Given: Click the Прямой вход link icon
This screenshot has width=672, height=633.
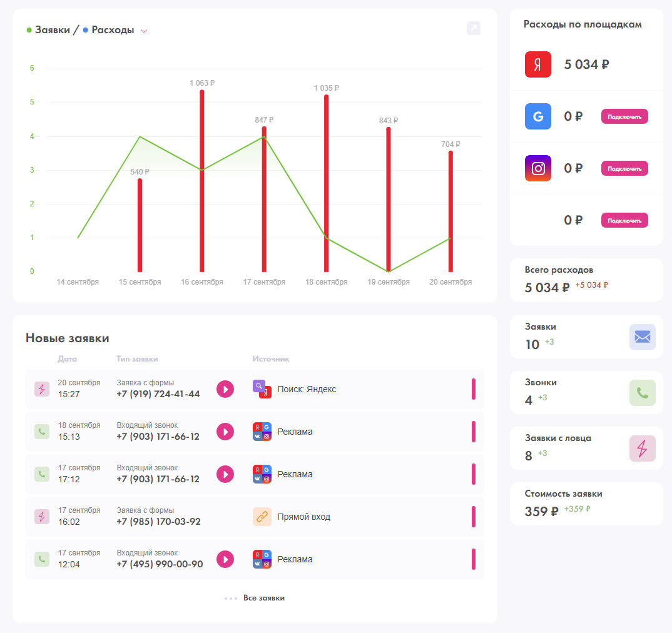Looking at the screenshot, I should (262, 517).
